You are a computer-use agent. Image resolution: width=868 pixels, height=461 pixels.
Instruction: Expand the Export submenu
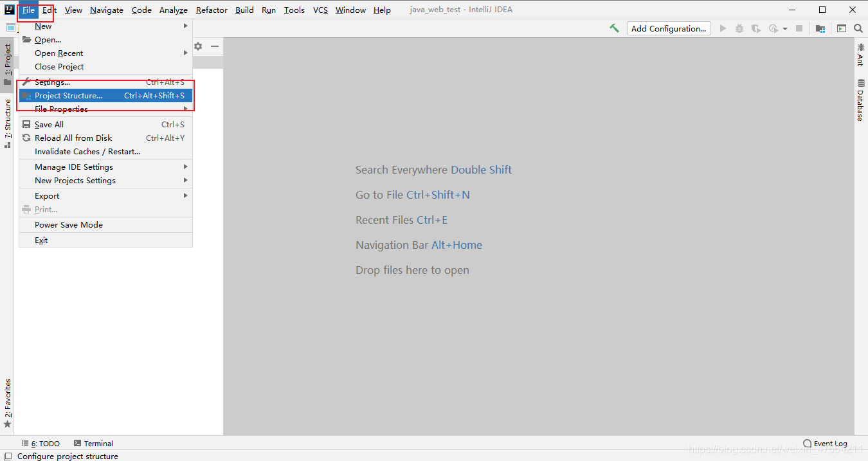[105, 196]
